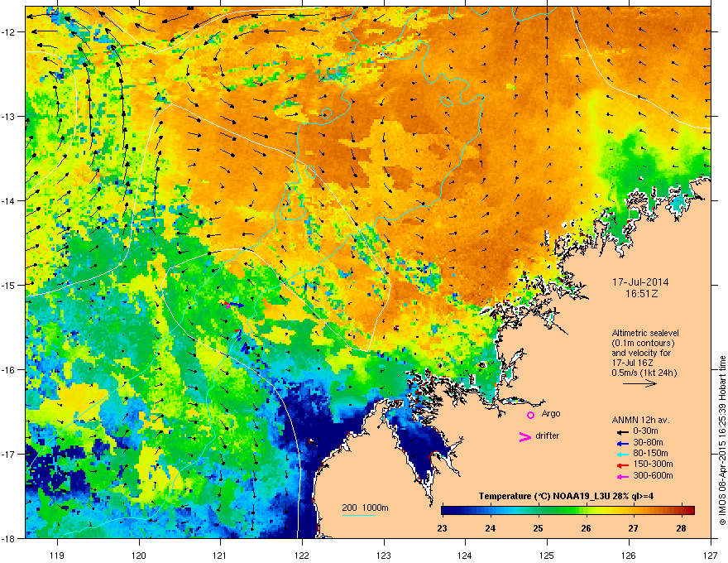
Task: Click colorbar tick label 27
Action: tap(634, 528)
